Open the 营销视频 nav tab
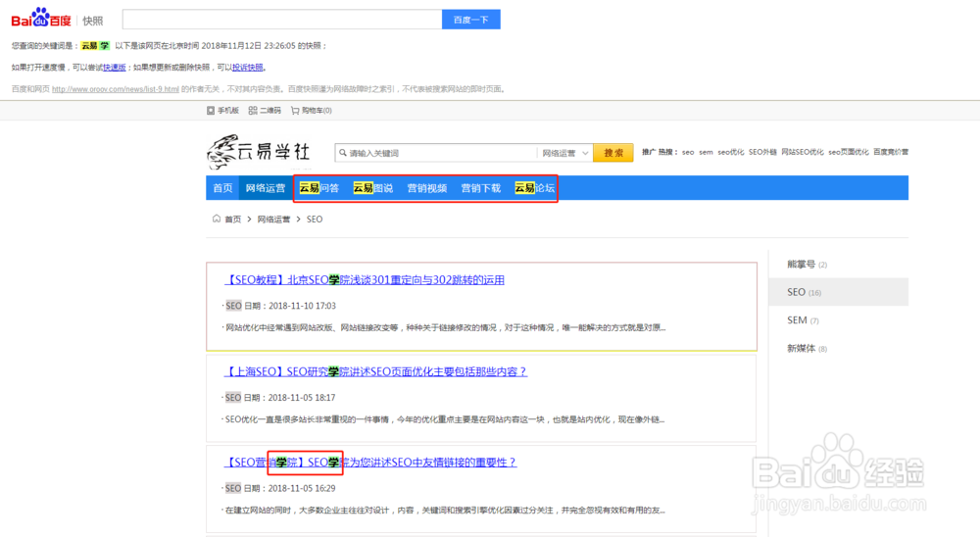Image resolution: width=980 pixels, height=537 pixels. [x=427, y=188]
